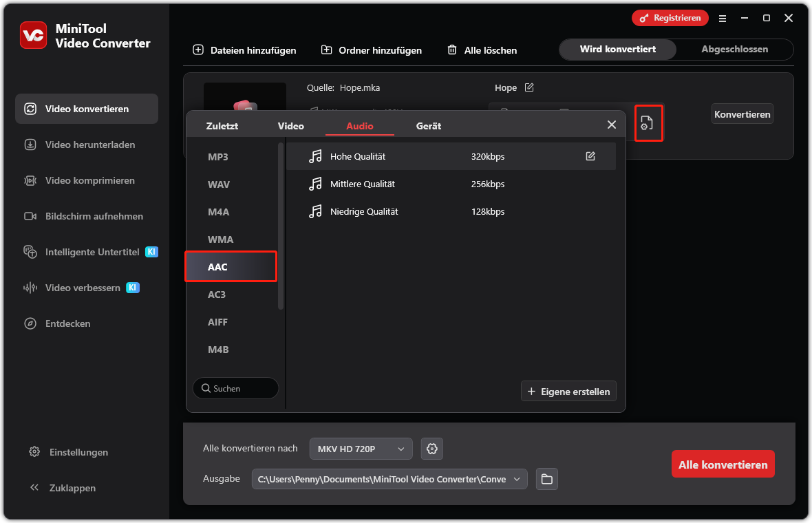
Task: Select the Zuletzt tab in format popup
Action: (x=222, y=126)
